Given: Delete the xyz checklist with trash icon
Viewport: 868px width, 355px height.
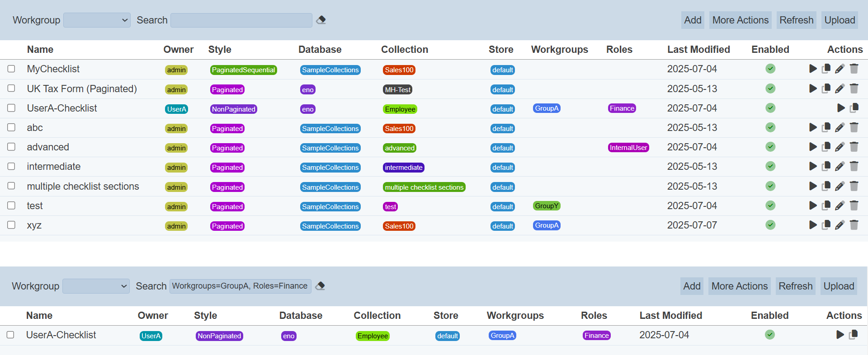Looking at the screenshot, I should 854,225.
